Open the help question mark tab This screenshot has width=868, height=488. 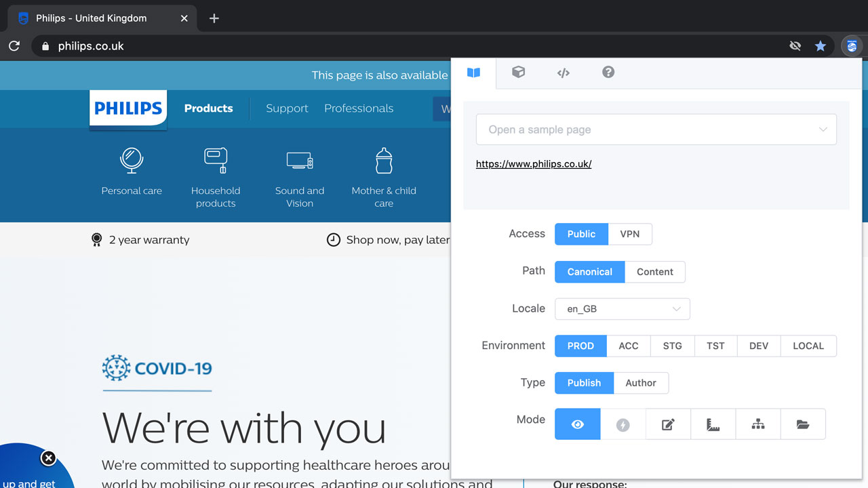(608, 73)
